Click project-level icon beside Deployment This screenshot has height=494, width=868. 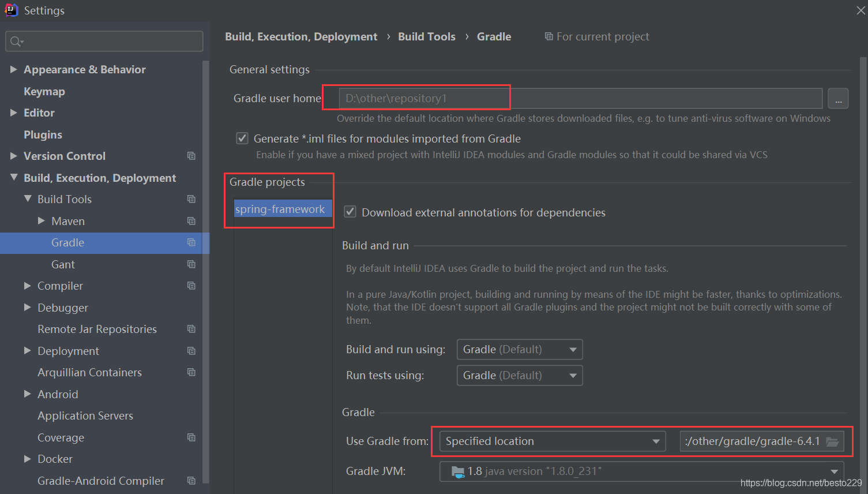tap(191, 351)
